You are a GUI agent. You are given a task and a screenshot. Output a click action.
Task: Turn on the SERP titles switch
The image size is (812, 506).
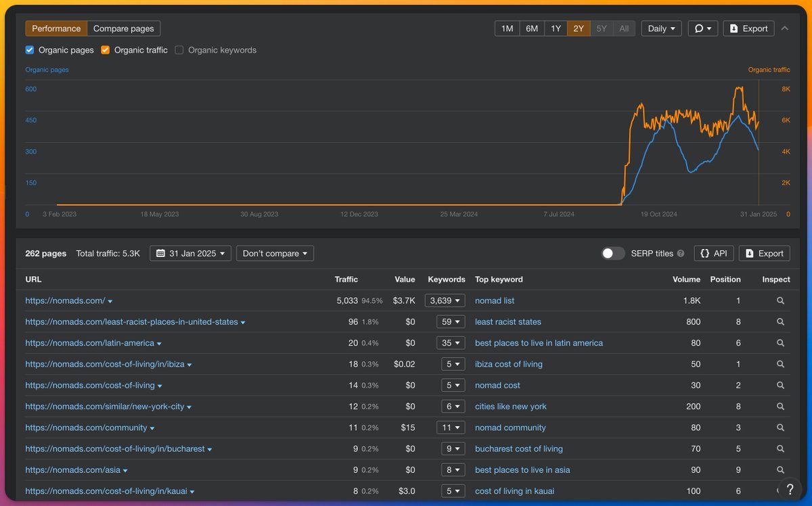pos(613,253)
